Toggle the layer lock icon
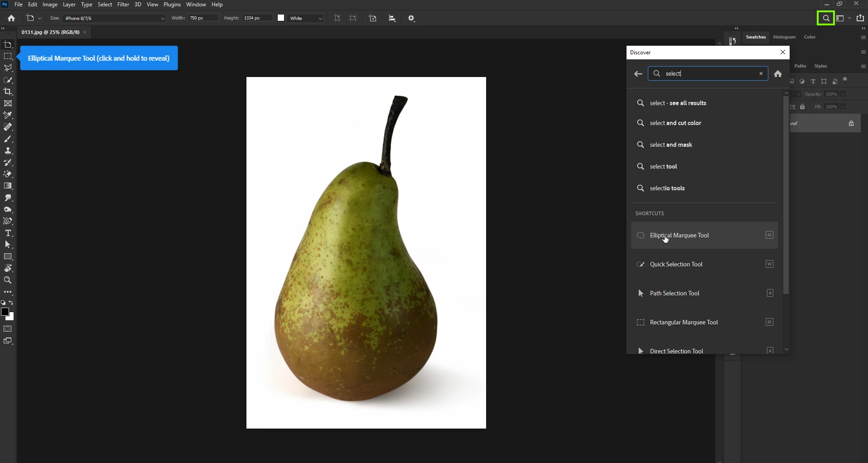The height and width of the screenshot is (463, 868). click(851, 124)
